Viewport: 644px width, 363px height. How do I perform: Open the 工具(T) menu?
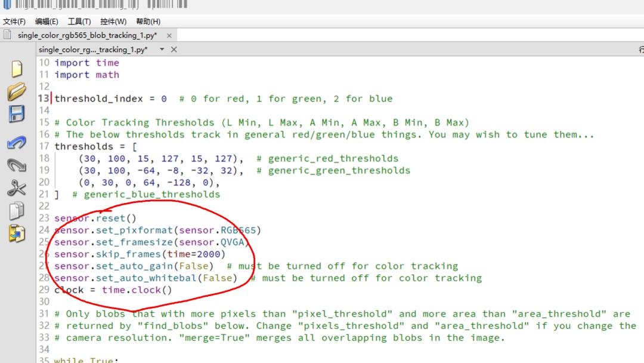click(x=79, y=21)
